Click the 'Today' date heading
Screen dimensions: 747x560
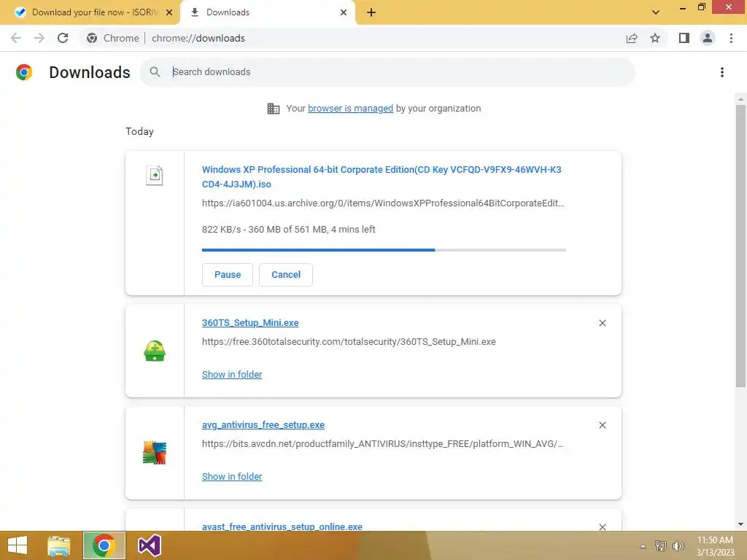tap(139, 131)
